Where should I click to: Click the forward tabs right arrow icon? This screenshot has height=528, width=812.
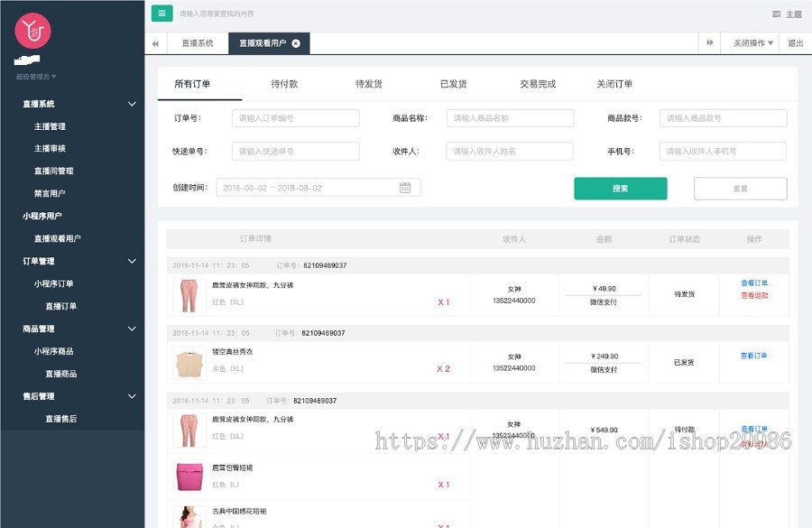pyautogui.click(x=709, y=43)
